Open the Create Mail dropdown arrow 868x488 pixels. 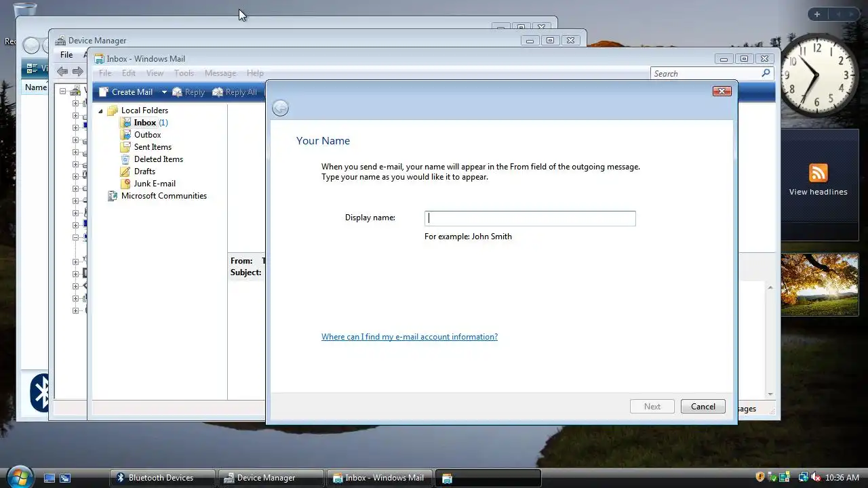(x=163, y=92)
